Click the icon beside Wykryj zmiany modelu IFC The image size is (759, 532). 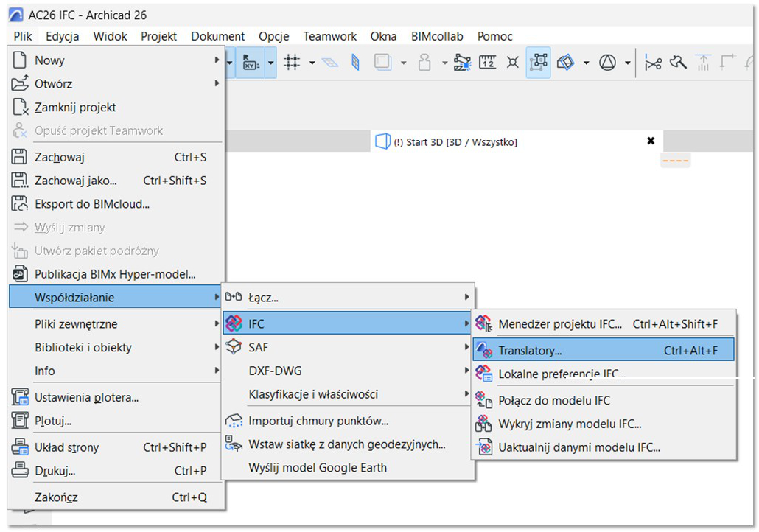click(x=483, y=424)
